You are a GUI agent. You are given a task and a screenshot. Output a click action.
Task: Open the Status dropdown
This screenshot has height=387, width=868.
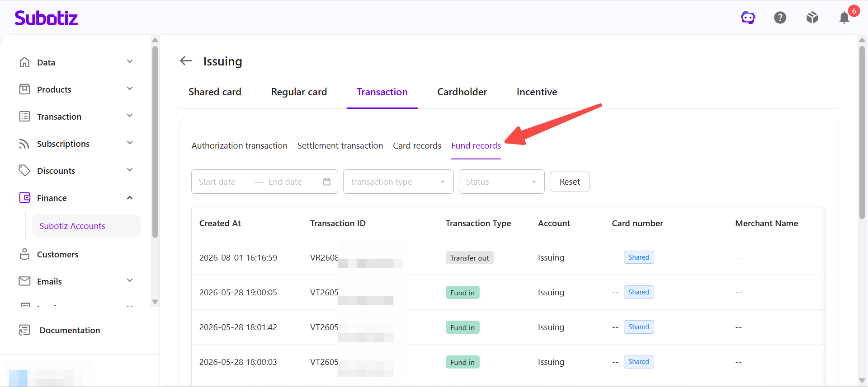[501, 182]
